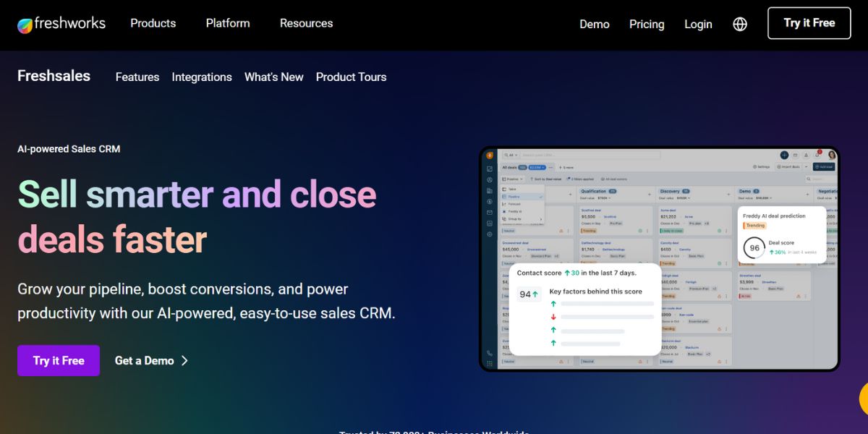This screenshot has height=434, width=868.
Task: Click the Freshworks logo icon in CRM sidebar
Action: (490, 156)
